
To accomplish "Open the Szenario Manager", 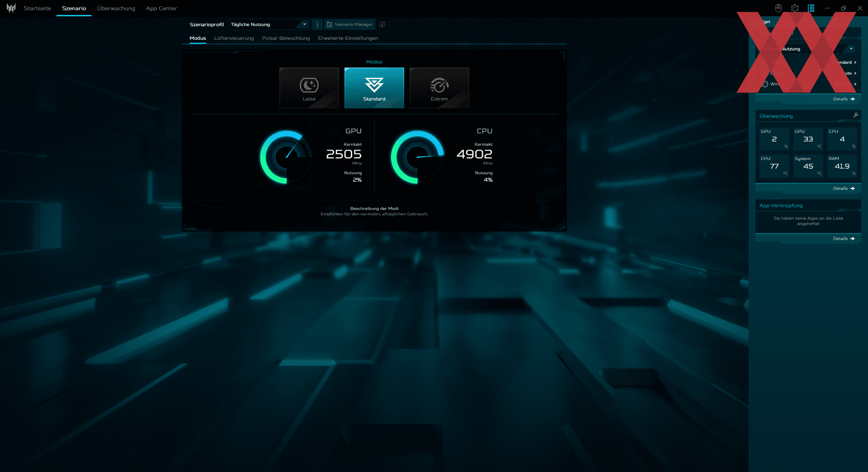I will [350, 24].
